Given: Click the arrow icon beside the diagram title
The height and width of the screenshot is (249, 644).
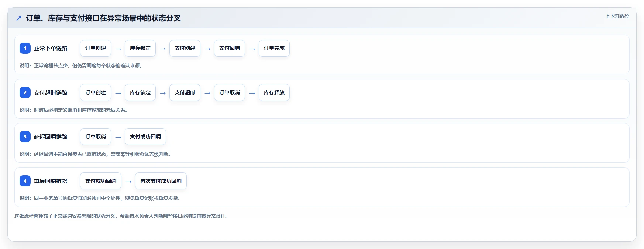Looking at the screenshot, I should (x=19, y=18).
